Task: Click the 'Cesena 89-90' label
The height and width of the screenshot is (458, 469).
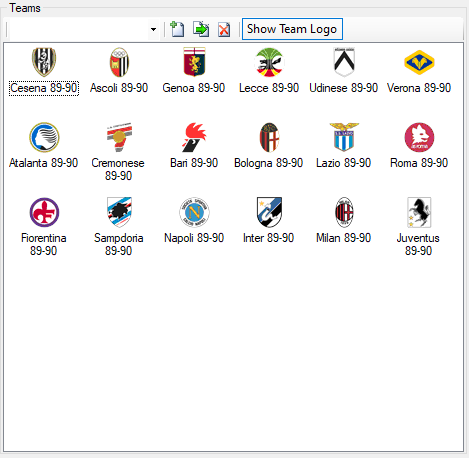Action: 44,88
